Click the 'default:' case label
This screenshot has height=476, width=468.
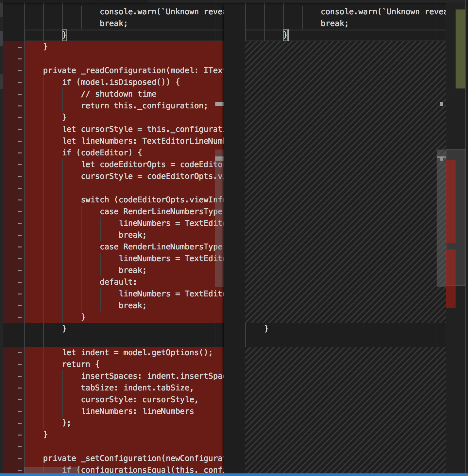click(x=118, y=282)
